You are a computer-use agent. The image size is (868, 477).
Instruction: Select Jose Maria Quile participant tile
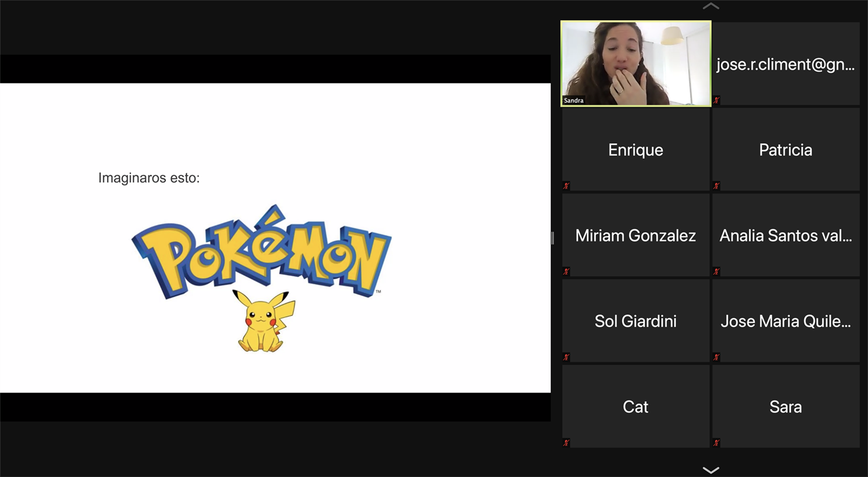(786, 320)
